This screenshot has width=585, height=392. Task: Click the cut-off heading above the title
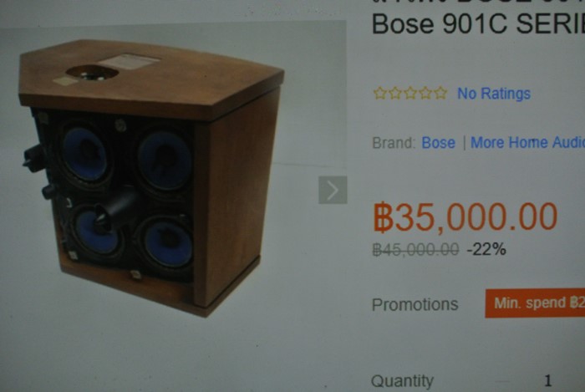tap(478, 2)
